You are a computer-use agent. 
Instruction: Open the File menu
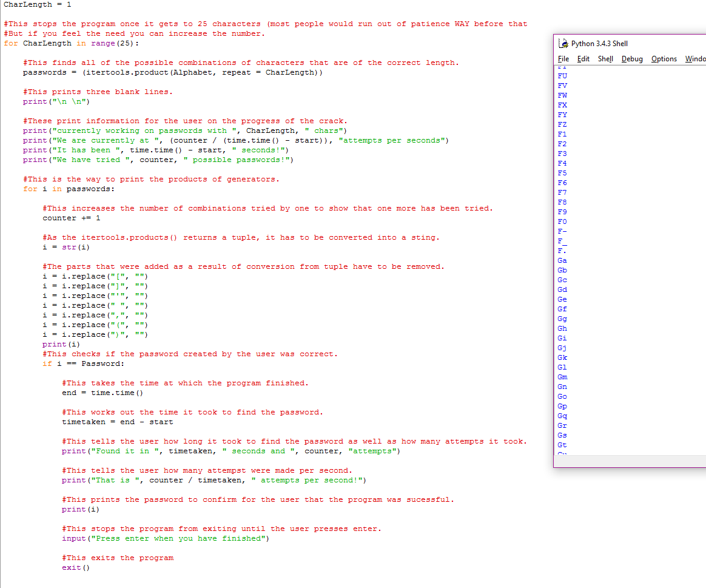pyautogui.click(x=563, y=59)
